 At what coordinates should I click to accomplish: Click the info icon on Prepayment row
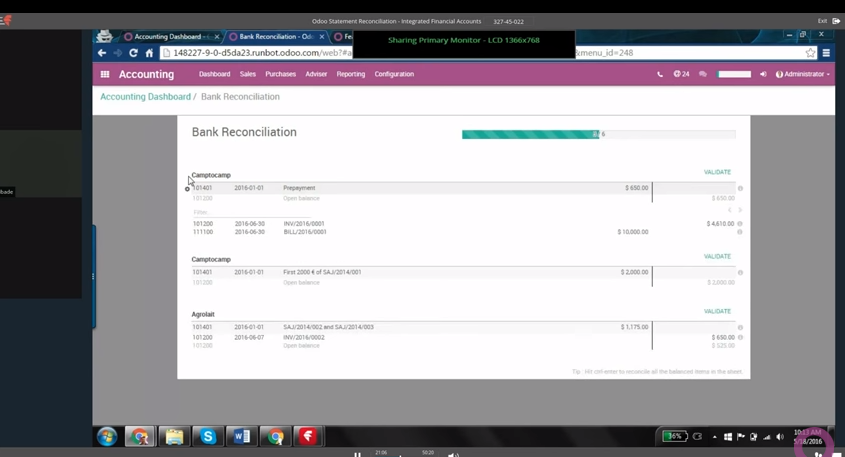point(740,188)
